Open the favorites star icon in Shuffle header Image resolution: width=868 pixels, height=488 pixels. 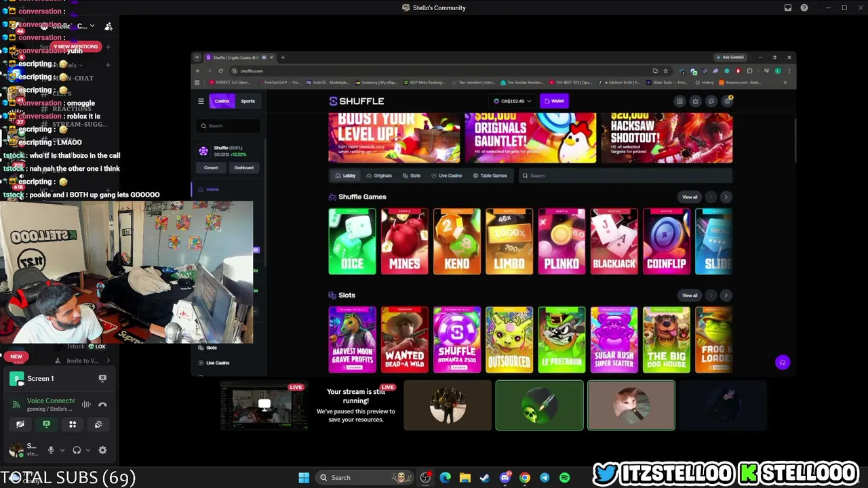695,101
